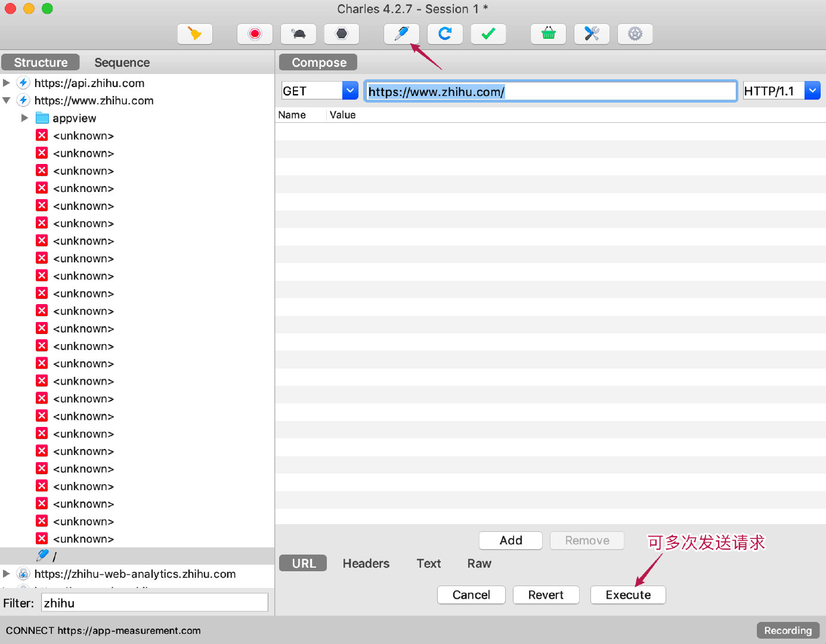Click the green basket icon in toolbar
This screenshot has width=826, height=644.
(x=548, y=34)
